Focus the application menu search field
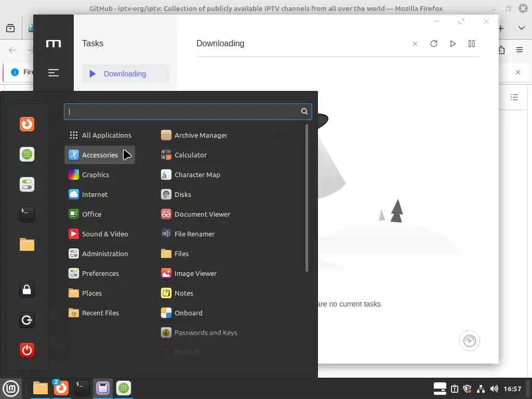Viewport: 532px width, 399px height. [x=188, y=112]
